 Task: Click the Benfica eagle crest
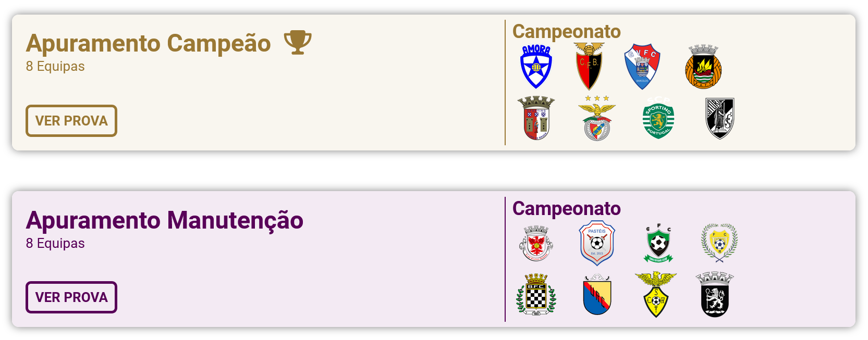pos(597,118)
